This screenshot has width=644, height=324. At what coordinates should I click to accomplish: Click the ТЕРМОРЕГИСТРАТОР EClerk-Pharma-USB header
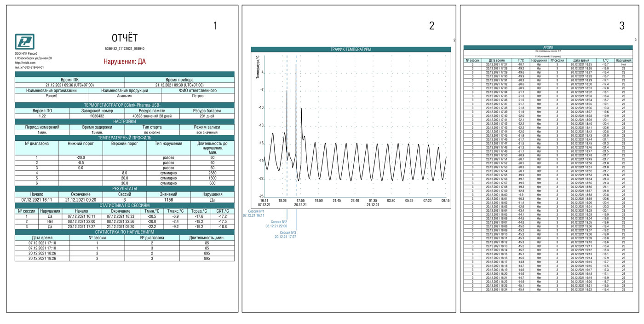pyautogui.click(x=125, y=105)
